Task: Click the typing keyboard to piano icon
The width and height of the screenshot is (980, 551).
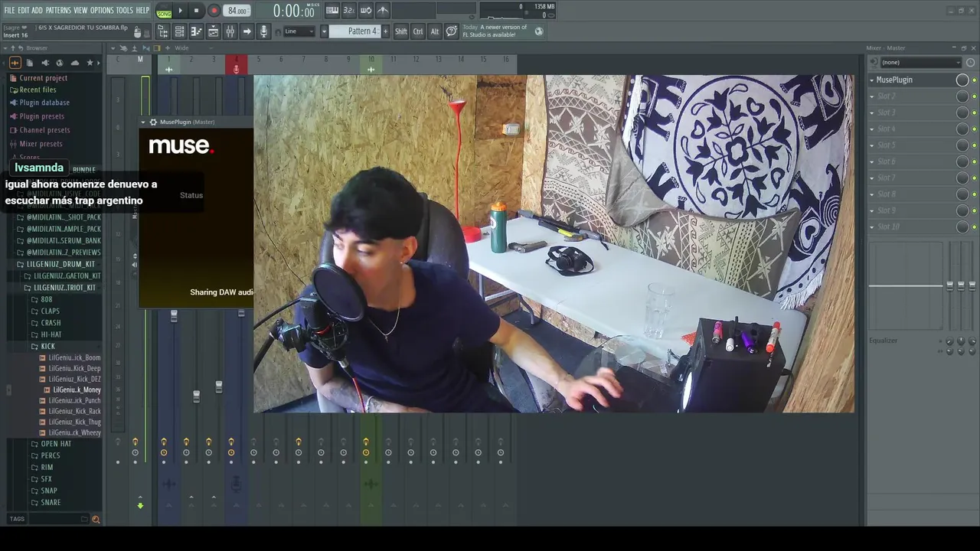Action: tap(332, 11)
